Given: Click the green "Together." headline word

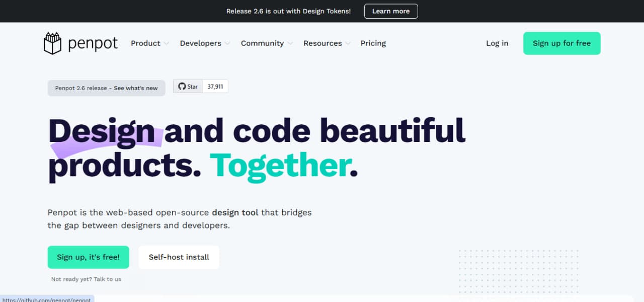Looking at the screenshot, I should [x=284, y=166].
